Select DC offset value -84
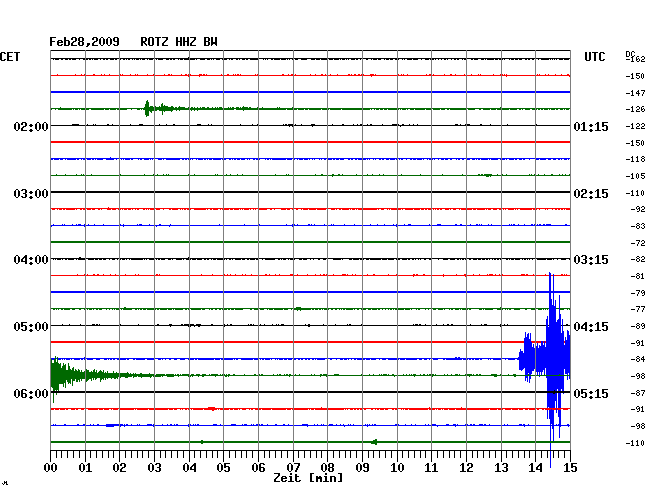The width and height of the screenshot is (650, 494). tap(638, 359)
